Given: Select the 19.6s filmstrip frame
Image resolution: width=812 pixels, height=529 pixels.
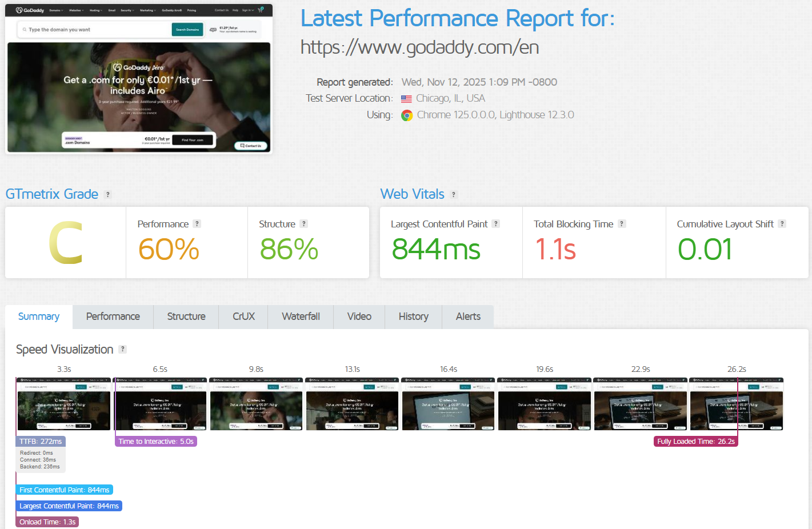Looking at the screenshot, I should [544, 404].
